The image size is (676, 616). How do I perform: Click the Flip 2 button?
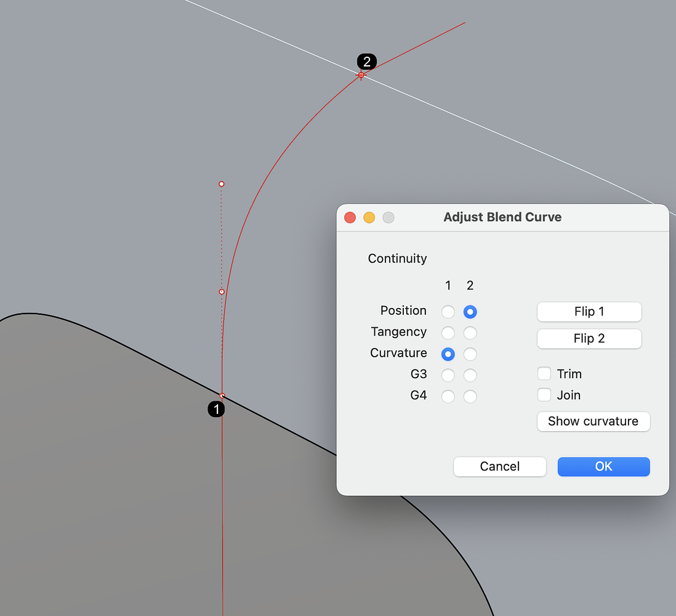(x=589, y=338)
